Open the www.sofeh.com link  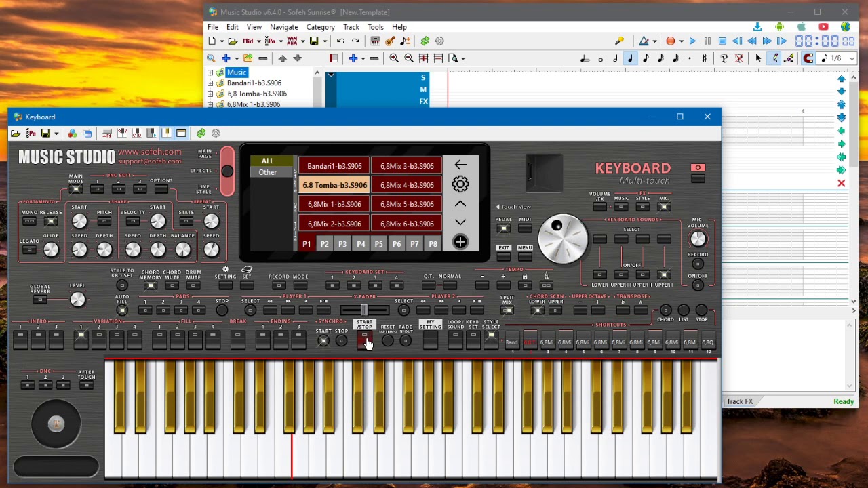[150, 152]
